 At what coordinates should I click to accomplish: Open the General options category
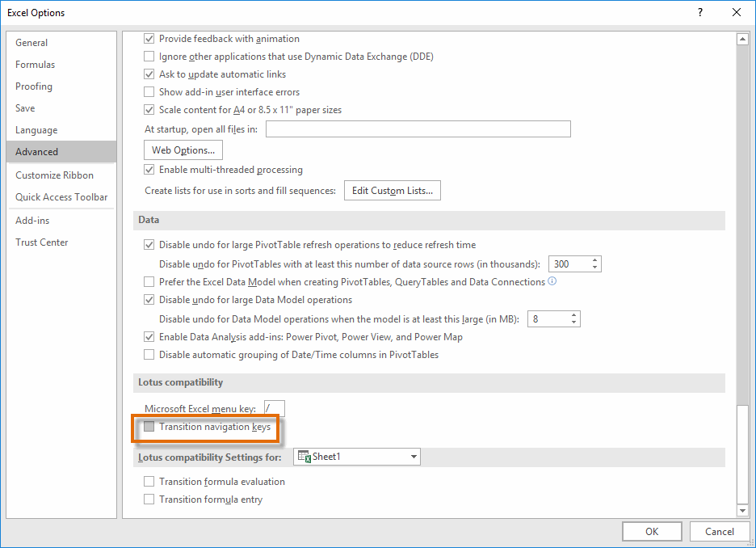click(61, 43)
